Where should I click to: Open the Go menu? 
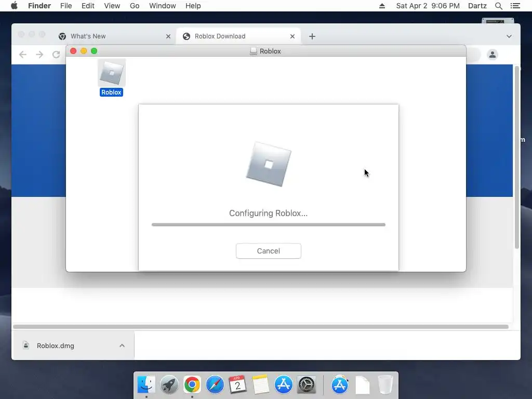tap(135, 6)
